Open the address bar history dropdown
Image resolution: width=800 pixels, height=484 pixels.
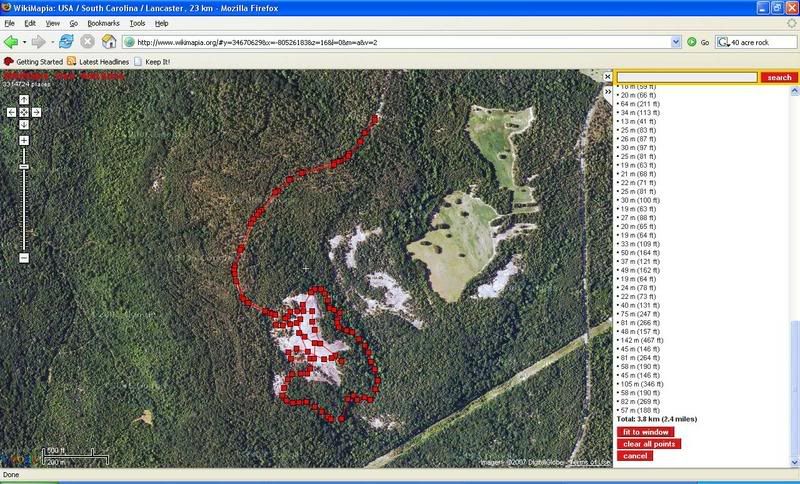[x=674, y=42]
